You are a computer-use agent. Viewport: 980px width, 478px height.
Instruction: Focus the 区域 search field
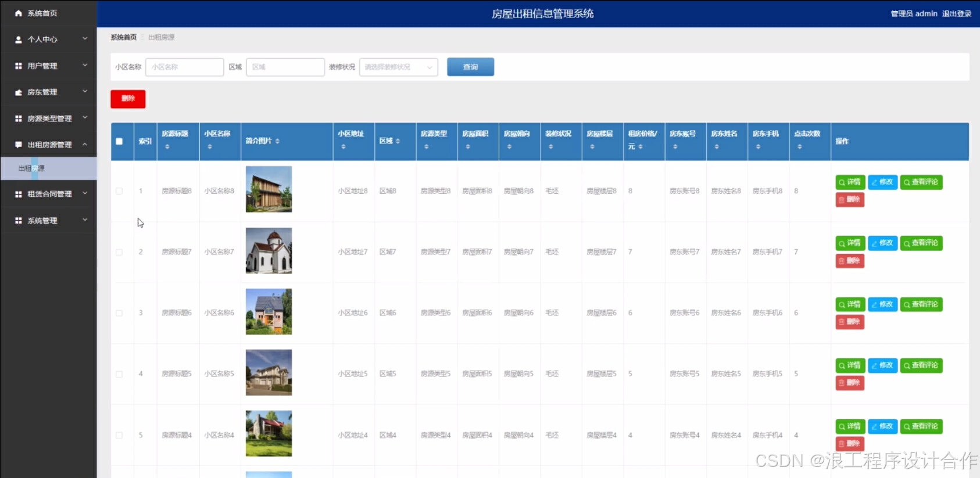click(285, 67)
